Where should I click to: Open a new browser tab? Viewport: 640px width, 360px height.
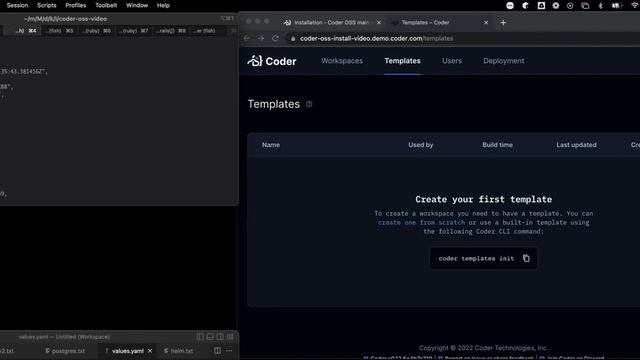click(x=503, y=22)
